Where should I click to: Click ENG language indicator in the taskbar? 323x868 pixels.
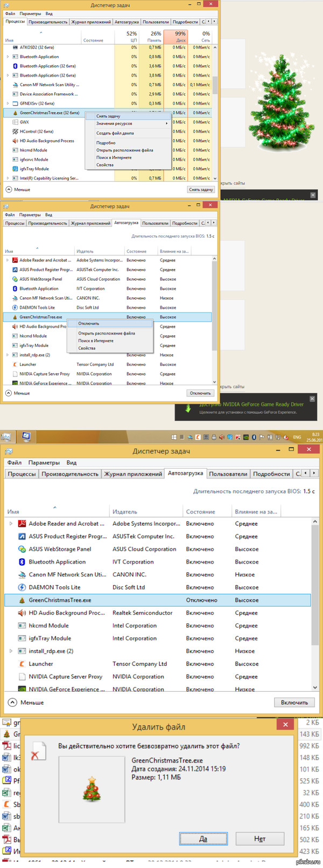click(297, 437)
